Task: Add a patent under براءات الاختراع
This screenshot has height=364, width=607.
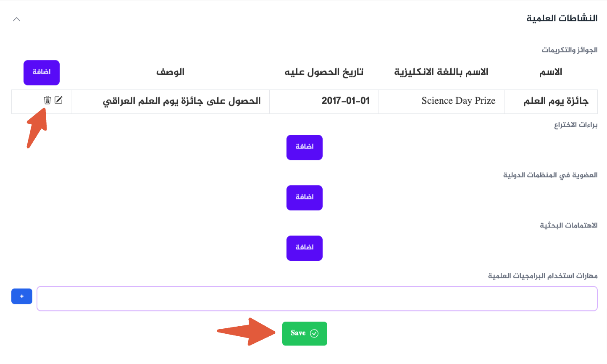Action: 304,147
